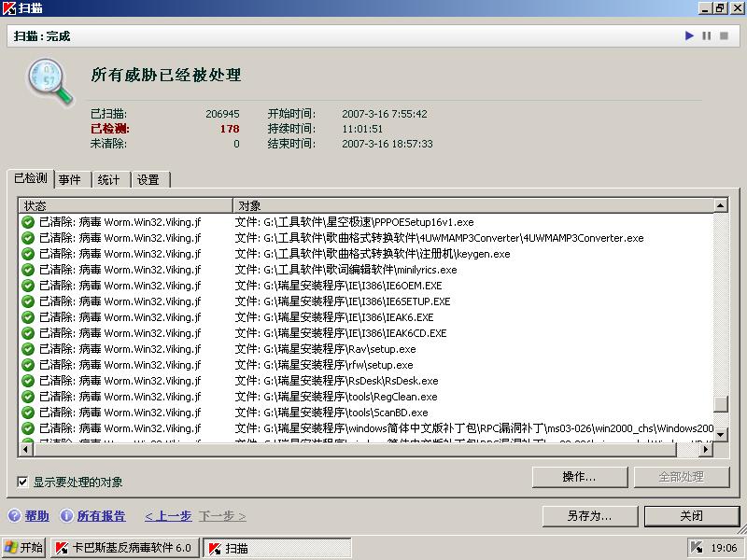Click the magnifier scan icon
This screenshot has height=560, width=747.
pos(50,81)
